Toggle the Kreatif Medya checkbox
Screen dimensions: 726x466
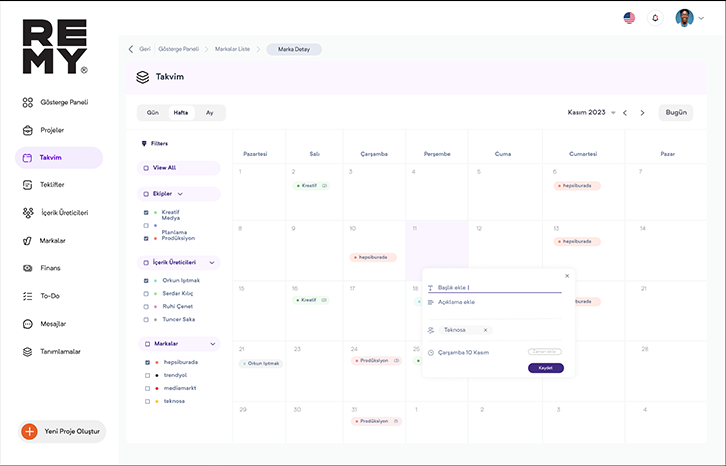pyautogui.click(x=146, y=213)
